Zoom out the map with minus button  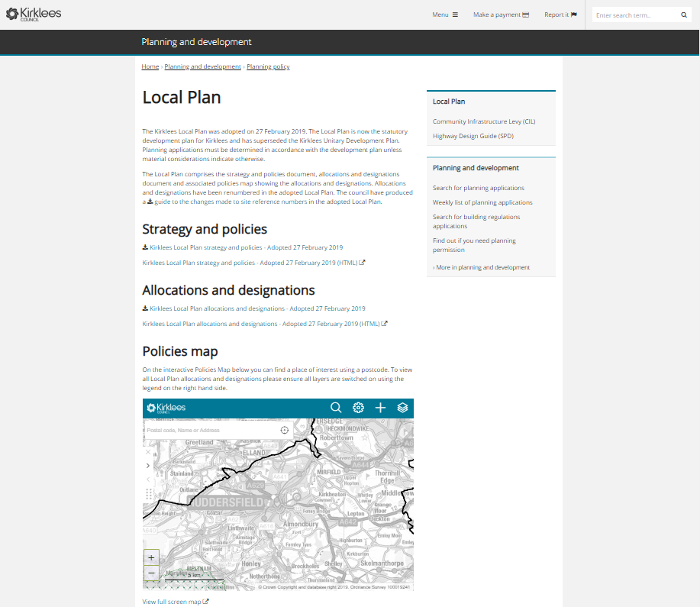(151, 573)
